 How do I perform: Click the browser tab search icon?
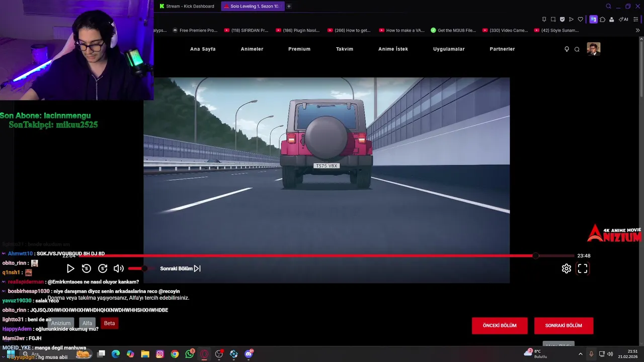click(608, 6)
